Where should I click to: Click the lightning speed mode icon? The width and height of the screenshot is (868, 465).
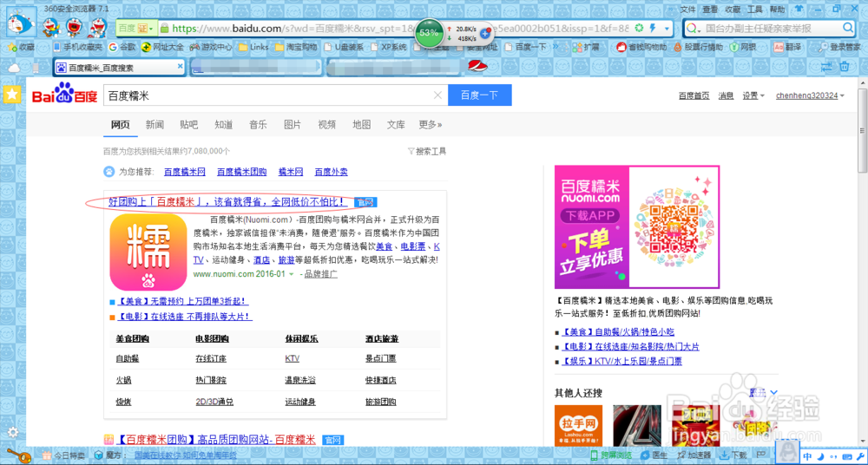(x=653, y=29)
